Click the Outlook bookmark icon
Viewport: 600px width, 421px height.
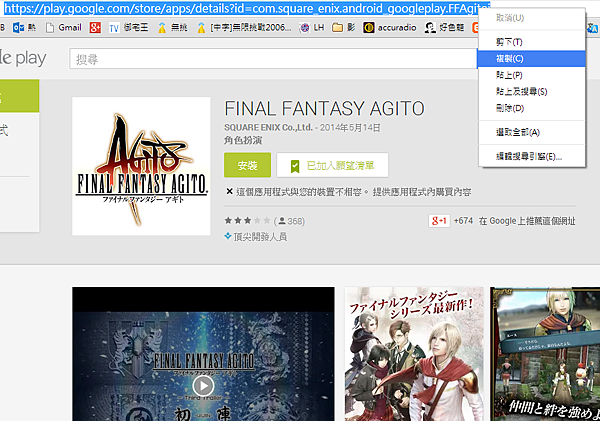18,28
